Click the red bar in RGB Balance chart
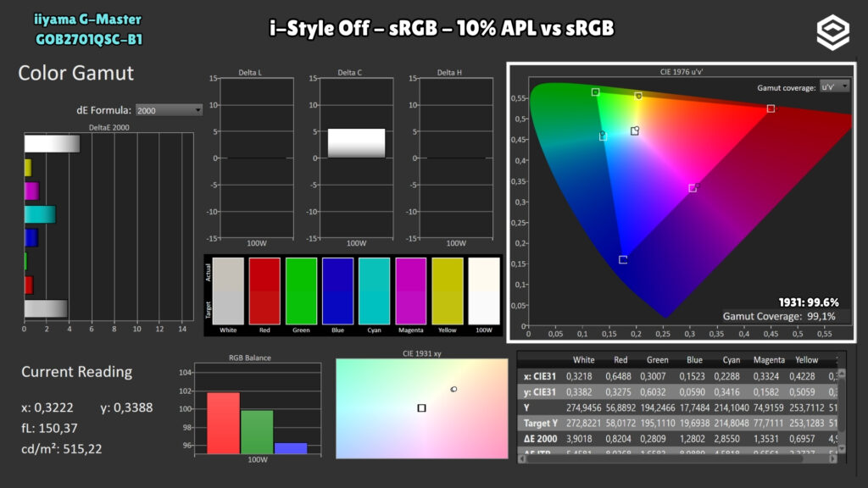Image resolution: width=868 pixels, height=488 pixels. pyautogui.click(x=223, y=424)
